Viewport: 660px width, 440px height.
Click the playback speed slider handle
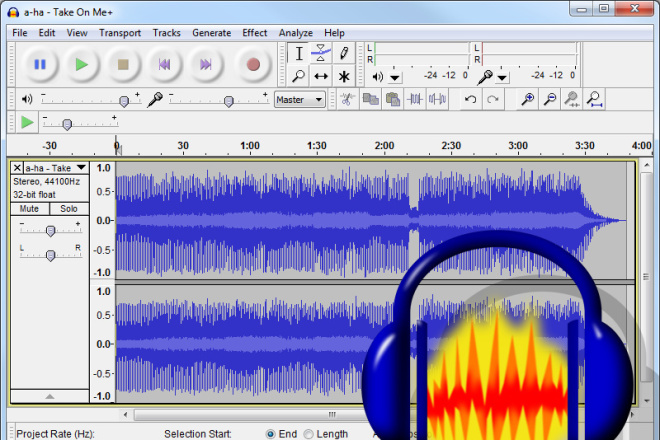tap(67, 124)
